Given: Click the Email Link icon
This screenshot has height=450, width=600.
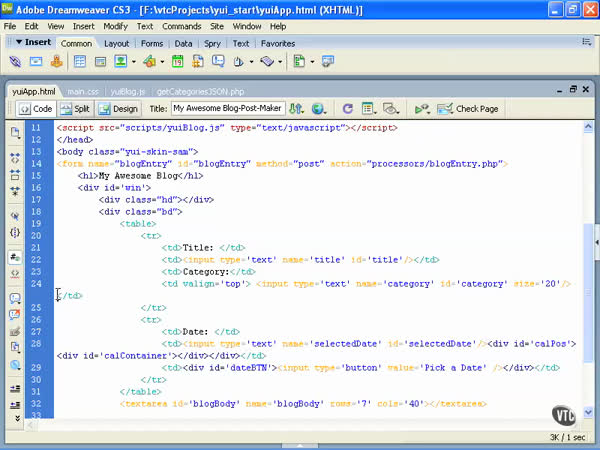Looking at the screenshot, I should (x=36, y=62).
